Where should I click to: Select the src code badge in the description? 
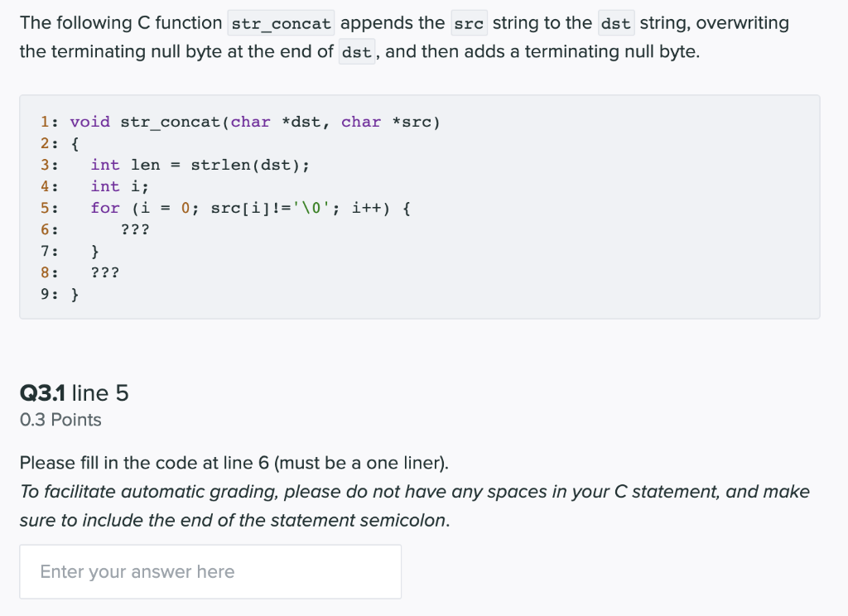469,23
